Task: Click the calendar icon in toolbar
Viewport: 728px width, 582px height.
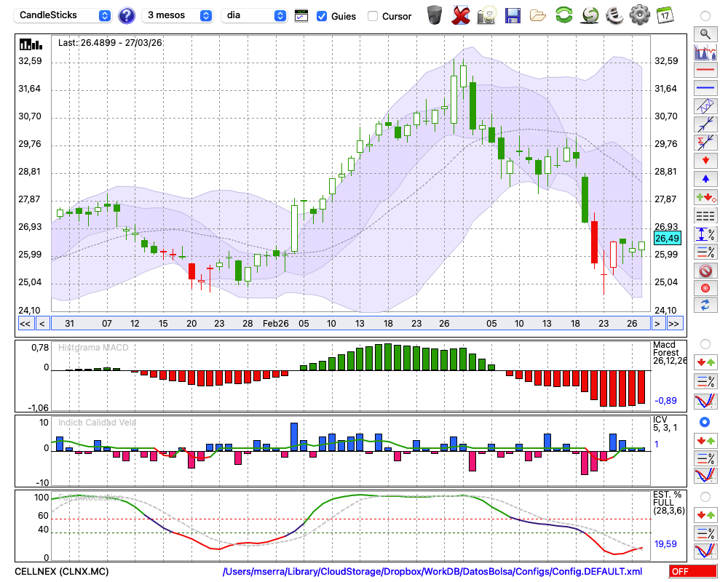Action: (664, 15)
